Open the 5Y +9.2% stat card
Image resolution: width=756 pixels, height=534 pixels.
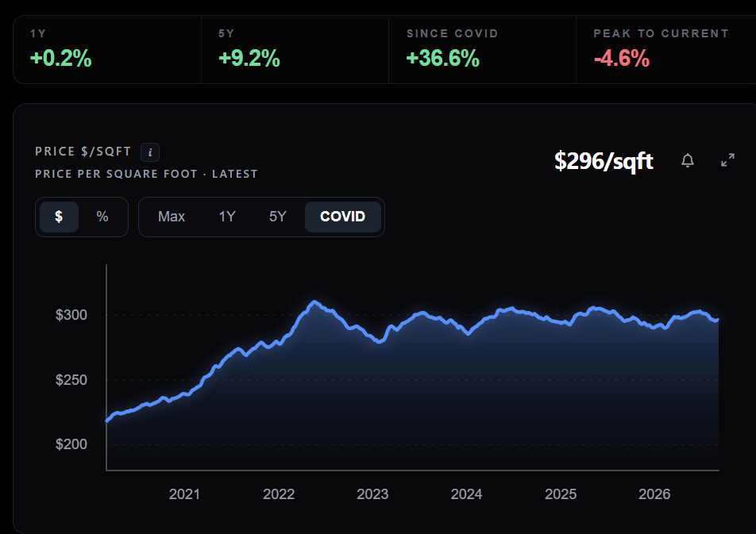(295, 50)
